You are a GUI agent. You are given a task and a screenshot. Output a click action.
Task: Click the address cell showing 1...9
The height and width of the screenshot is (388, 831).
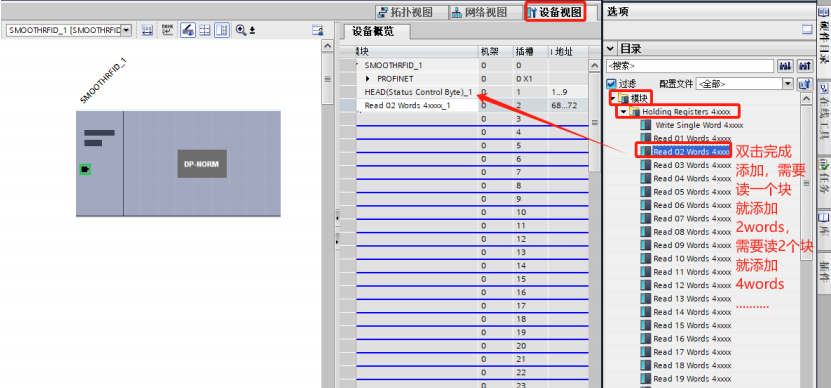tap(561, 92)
